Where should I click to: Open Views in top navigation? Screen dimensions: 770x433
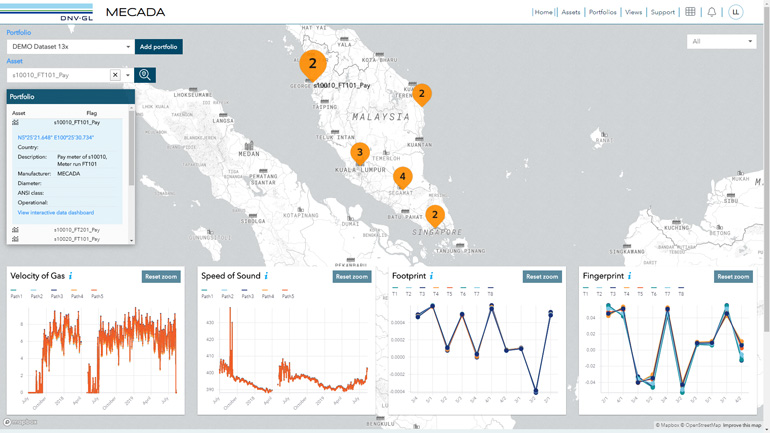(x=633, y=12)
